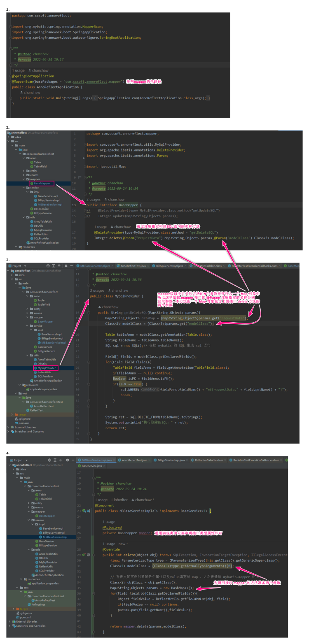The width and height of the screenshot is (309, 644).
Task: Close the AnnoReflectTest.java tab in screenshot 4
Action: (149, 460)
